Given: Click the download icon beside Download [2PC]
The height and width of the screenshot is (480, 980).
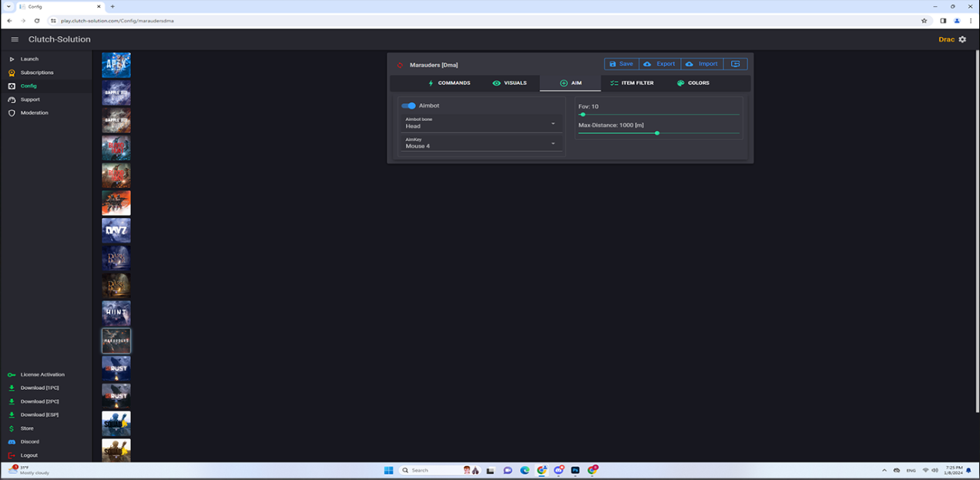Looking at the screenshot, I should tap(12, 401).
